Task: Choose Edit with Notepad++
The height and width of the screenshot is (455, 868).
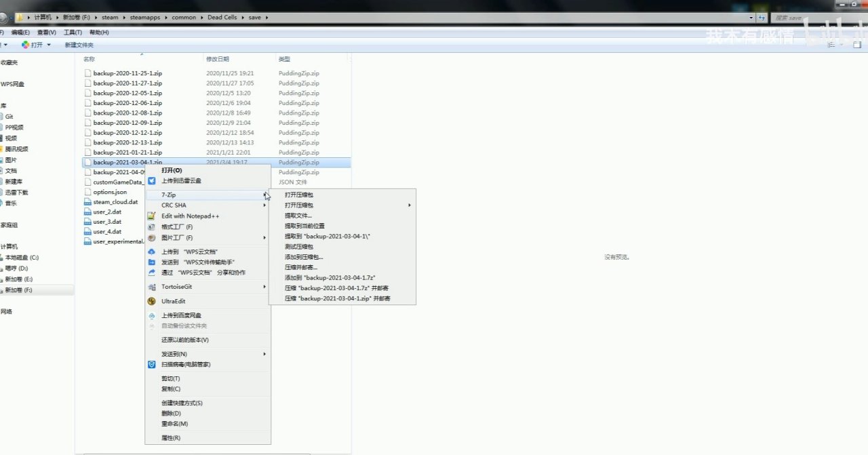Action: click(208, 216)
